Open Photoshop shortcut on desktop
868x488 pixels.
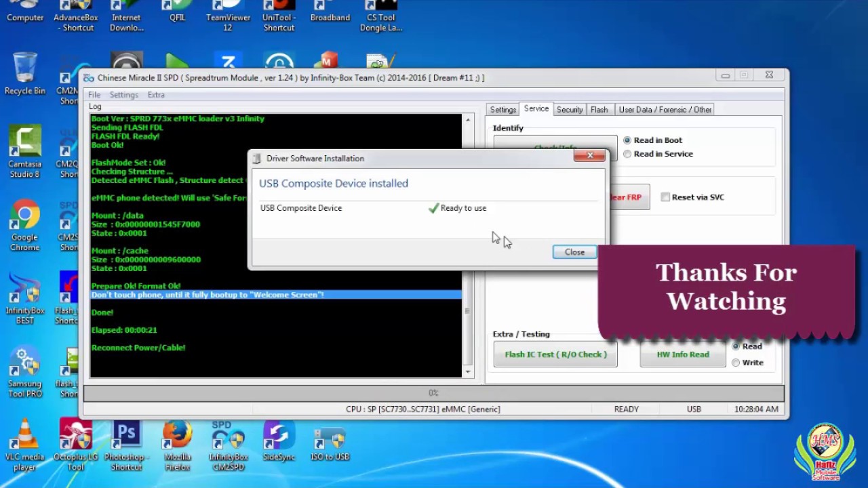127,445
